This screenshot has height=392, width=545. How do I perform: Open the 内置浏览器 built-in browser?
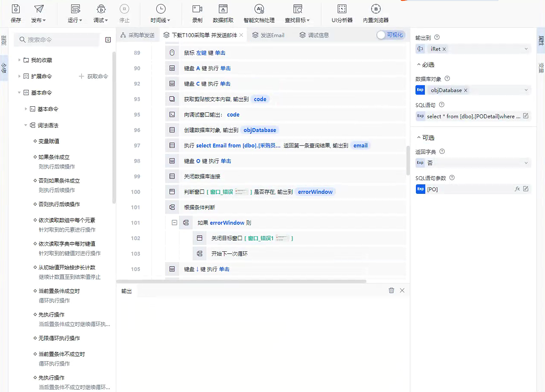(376, 13)
